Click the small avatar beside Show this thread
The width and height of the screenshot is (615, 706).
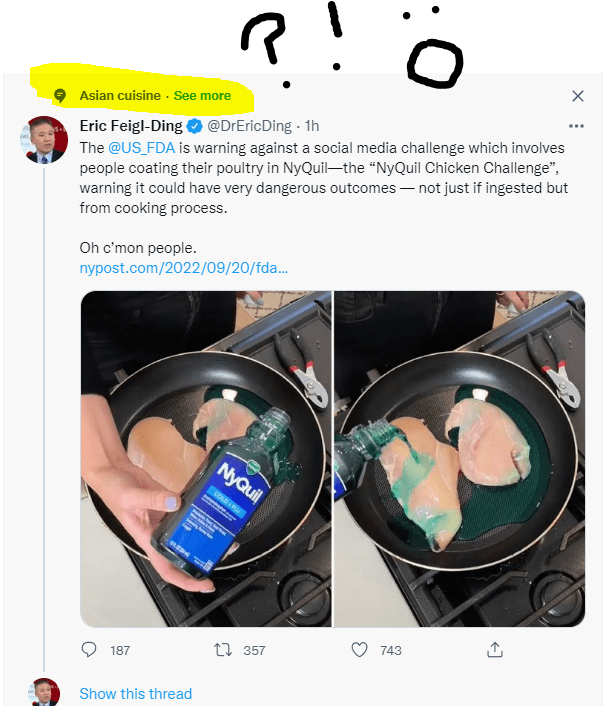[x=44, y=692]
